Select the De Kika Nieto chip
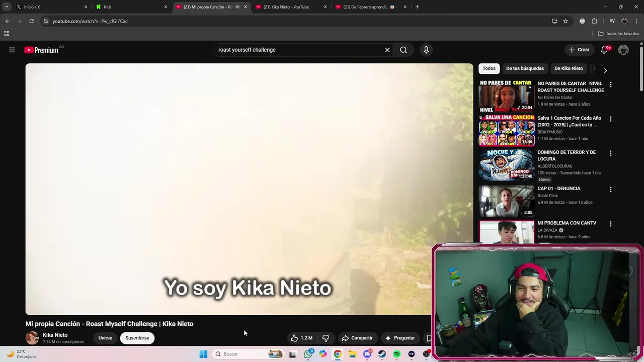The height and width of the screenshot is (362, 644). (569, 68)
